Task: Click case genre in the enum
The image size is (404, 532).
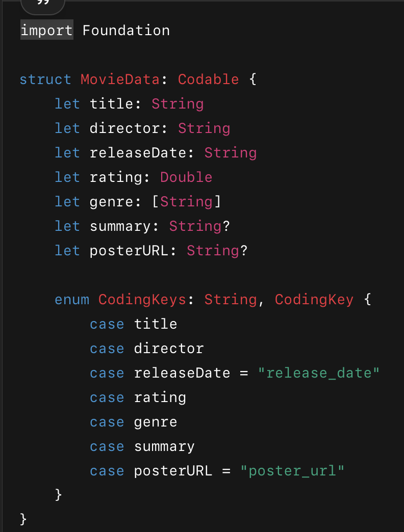Action: pos(156,422)
